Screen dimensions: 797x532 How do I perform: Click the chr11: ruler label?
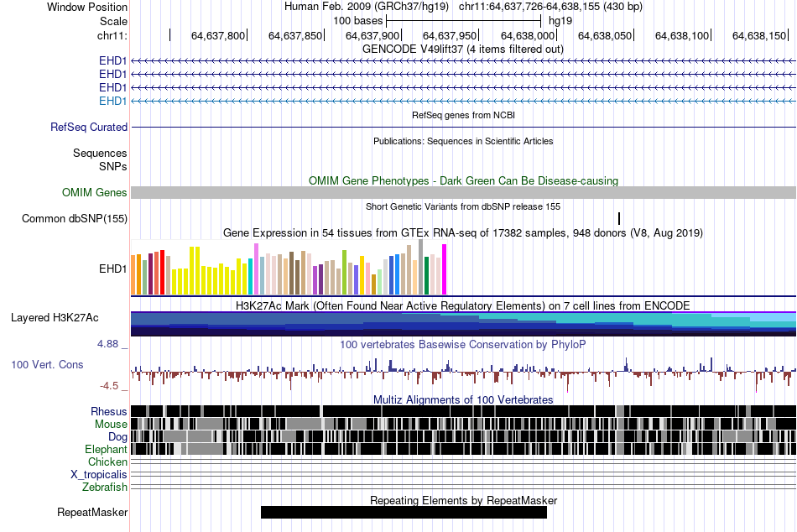112,35
